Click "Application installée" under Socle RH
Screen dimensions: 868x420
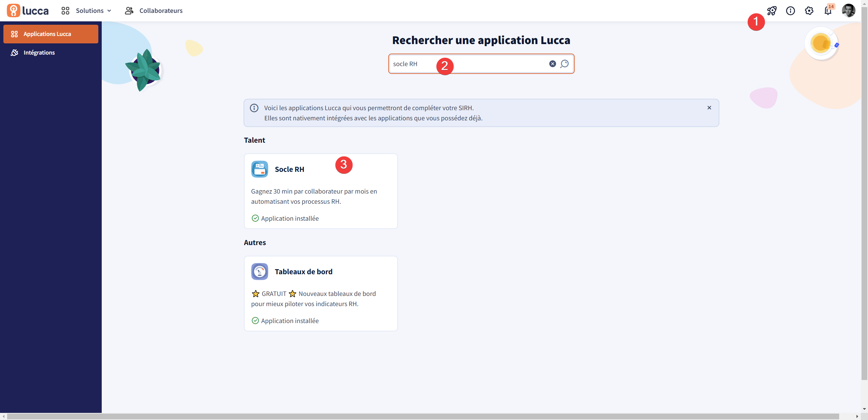290,218
